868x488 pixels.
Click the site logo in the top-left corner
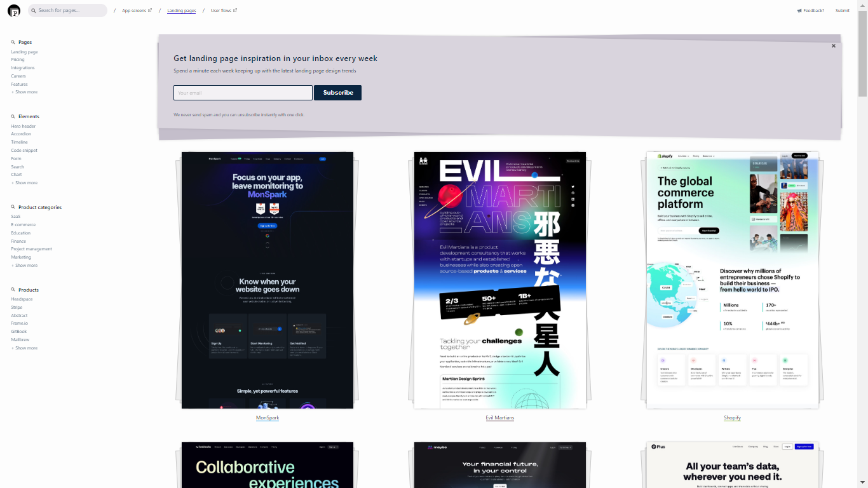(14, 10)
